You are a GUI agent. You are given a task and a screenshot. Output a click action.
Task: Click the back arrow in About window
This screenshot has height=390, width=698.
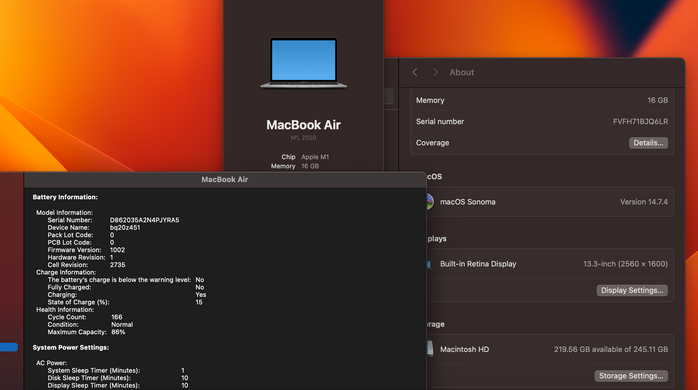(415, 72)
